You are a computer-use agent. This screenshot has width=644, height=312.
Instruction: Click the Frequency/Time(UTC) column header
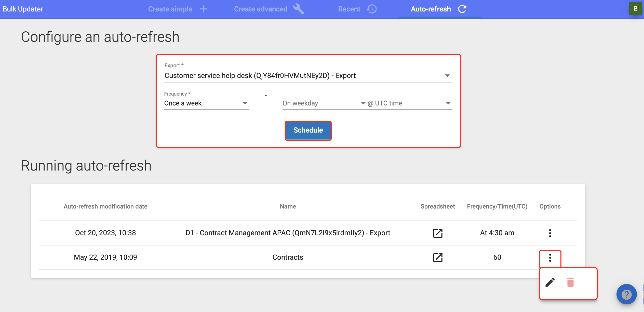[497, 206]
